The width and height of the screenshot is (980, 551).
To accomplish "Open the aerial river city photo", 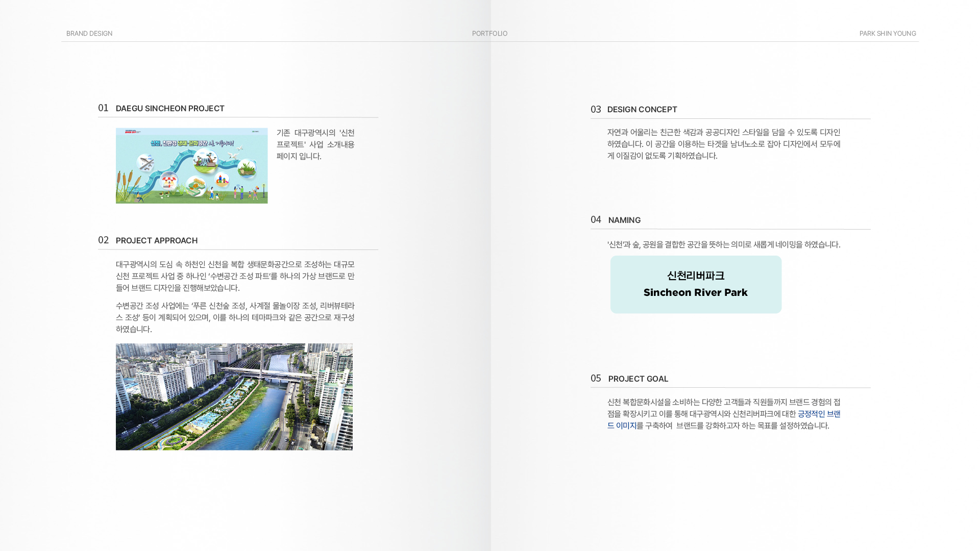I will coord(234,397).
